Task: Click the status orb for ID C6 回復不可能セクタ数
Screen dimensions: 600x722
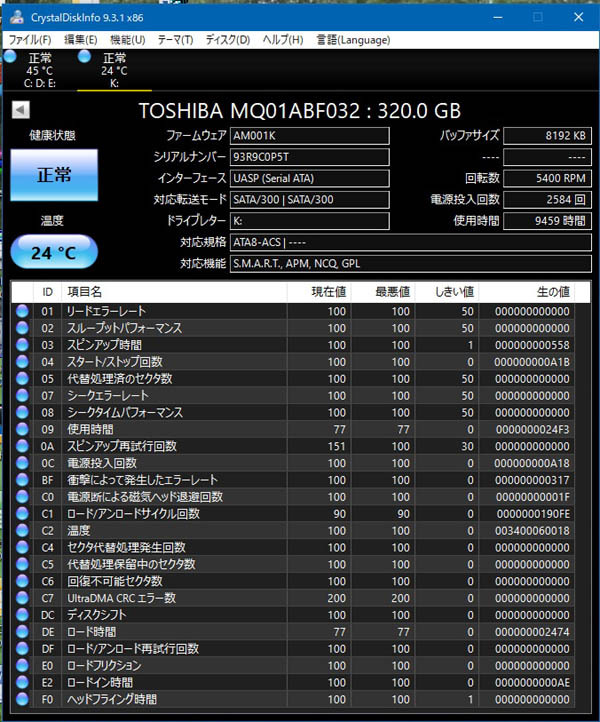Action: pos(22,581)
